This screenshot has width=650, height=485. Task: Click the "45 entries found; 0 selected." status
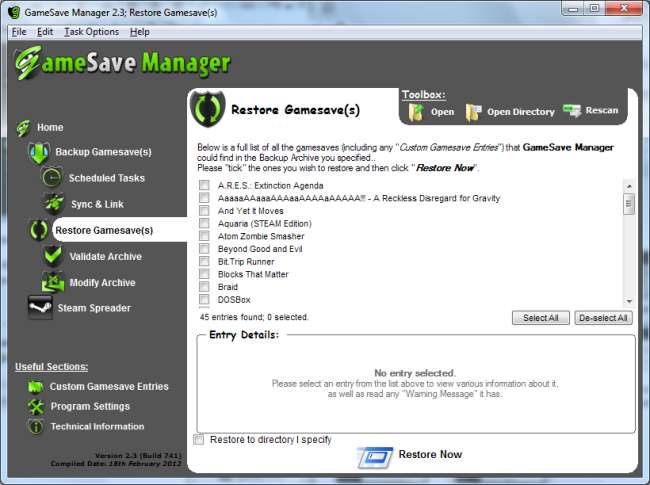click(254, 317)
